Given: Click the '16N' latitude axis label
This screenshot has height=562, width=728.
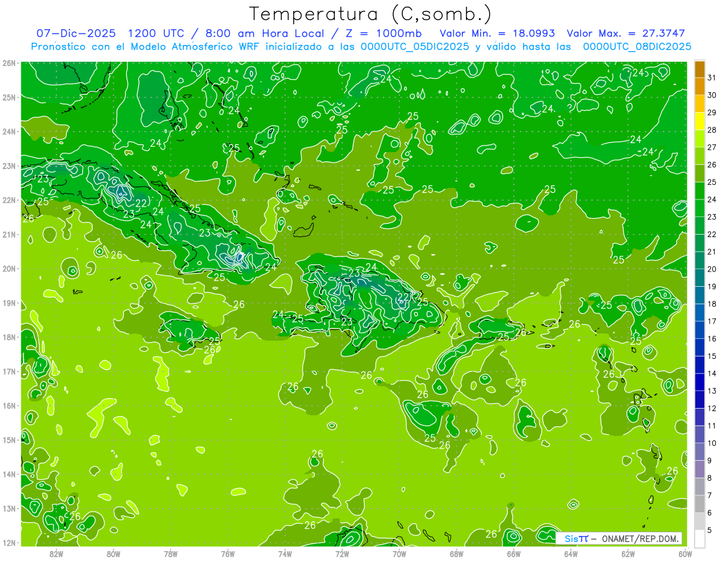Looking at the screenshot, I should click(8, 406).
